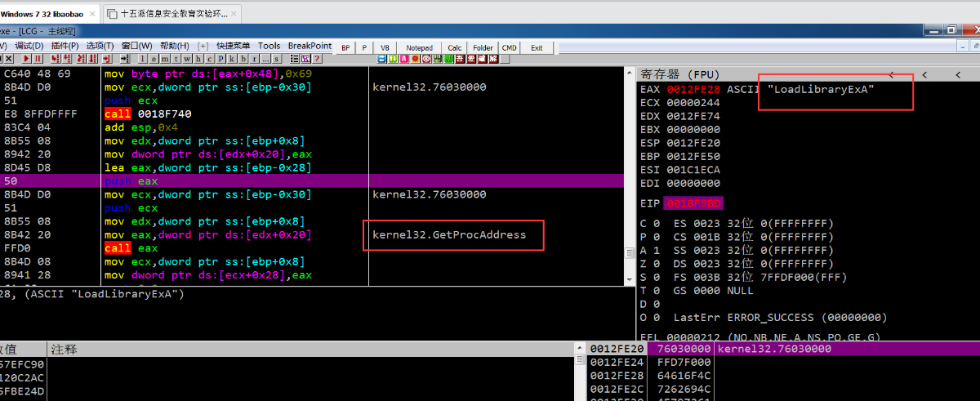Select EAX register value 0012FE28

(694, 90)
